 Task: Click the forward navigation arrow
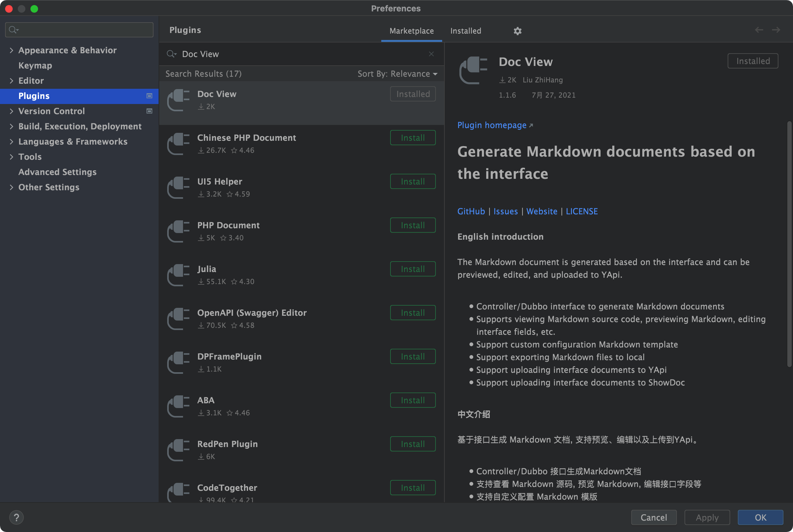pos(776,30)
